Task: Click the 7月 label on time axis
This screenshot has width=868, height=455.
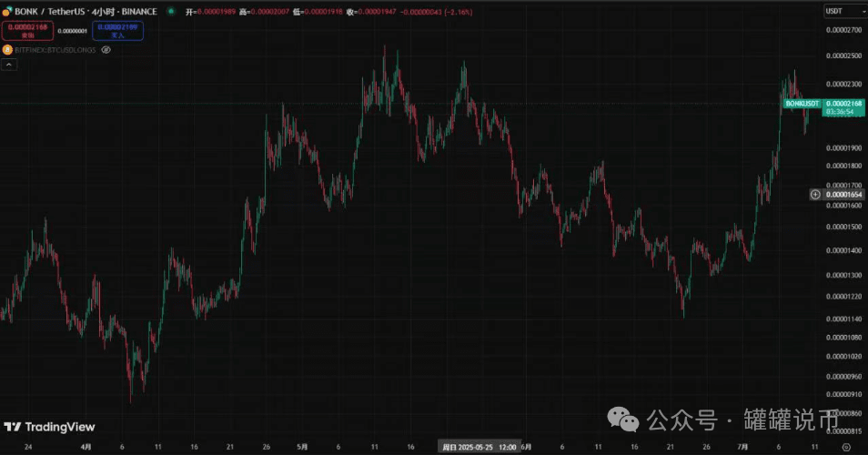Action: coord(742,447)
